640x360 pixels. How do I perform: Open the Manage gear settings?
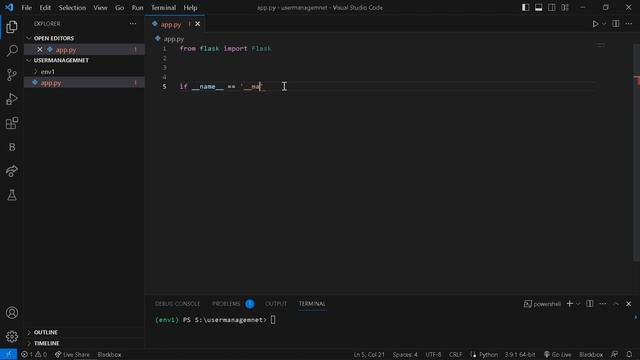pos(12,336)
